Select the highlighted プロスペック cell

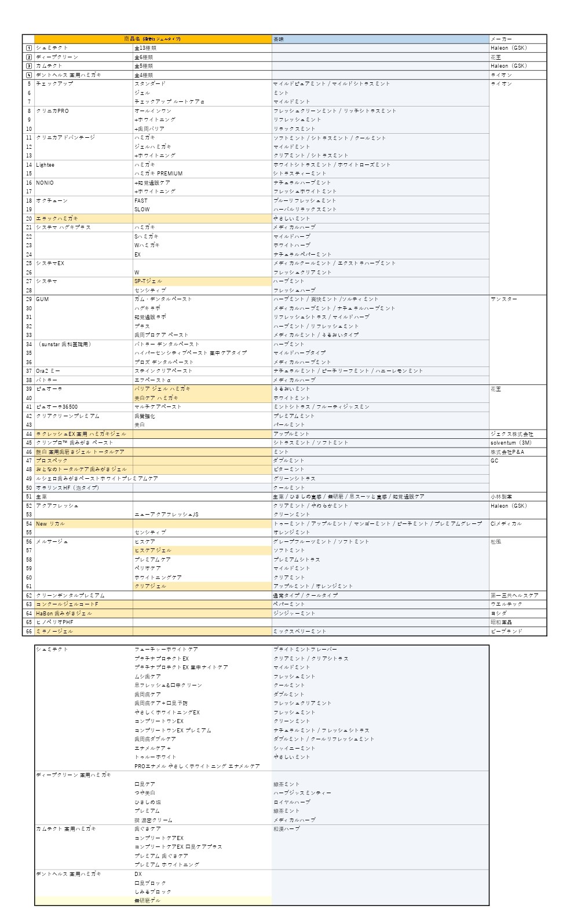[x=83, y=461]
